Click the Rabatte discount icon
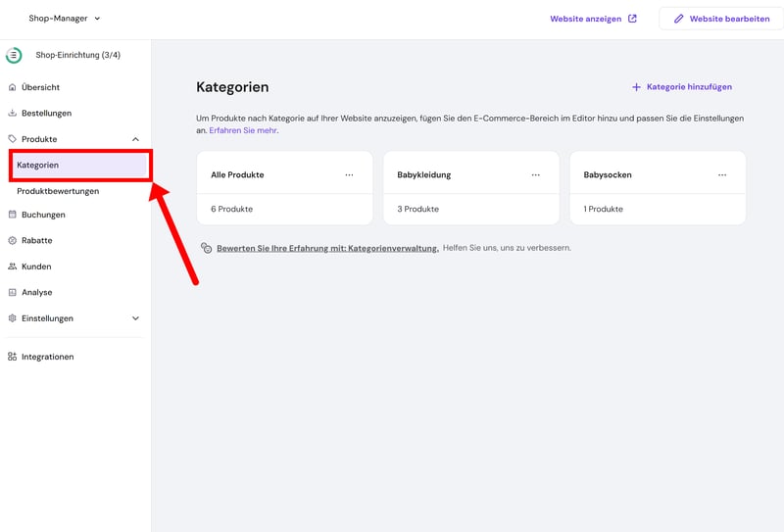This screenshot has height=532, width=784. [x=12, y=240]
